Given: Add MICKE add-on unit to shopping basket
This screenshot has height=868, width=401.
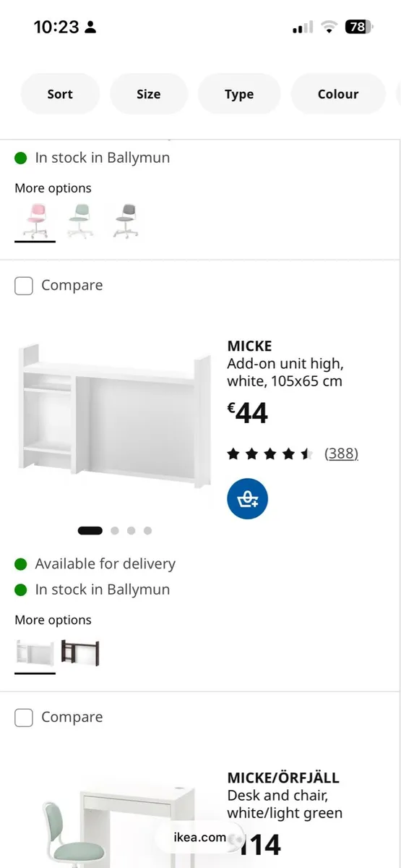Looking at the screenshot, I should point(247,499).
